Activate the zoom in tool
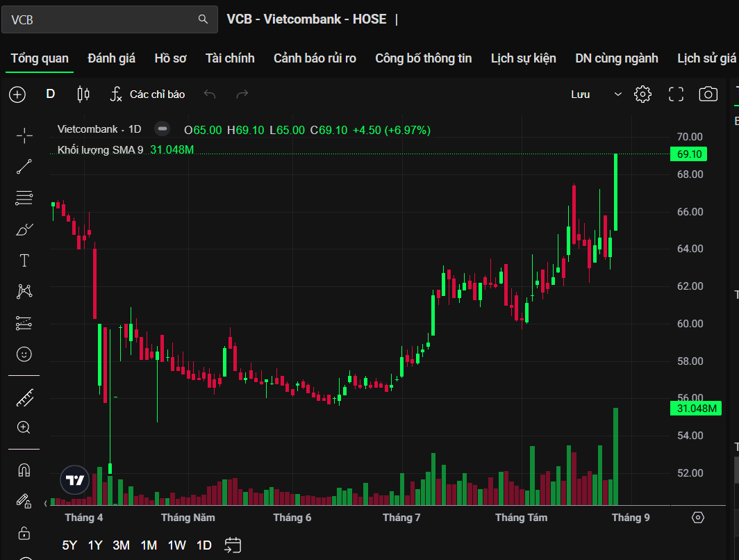The image size is (739, 560). coord(24,427)
